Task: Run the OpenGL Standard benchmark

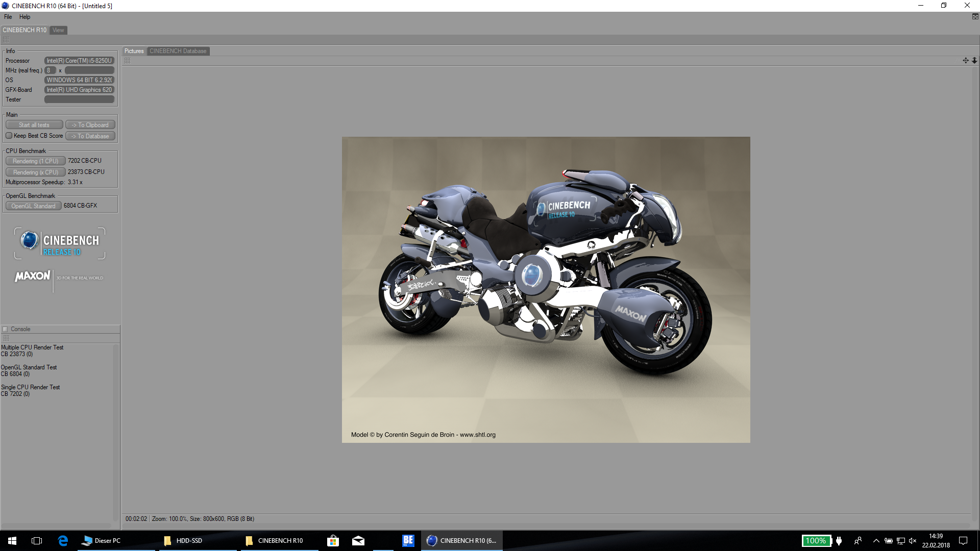Action: (33, 206)
